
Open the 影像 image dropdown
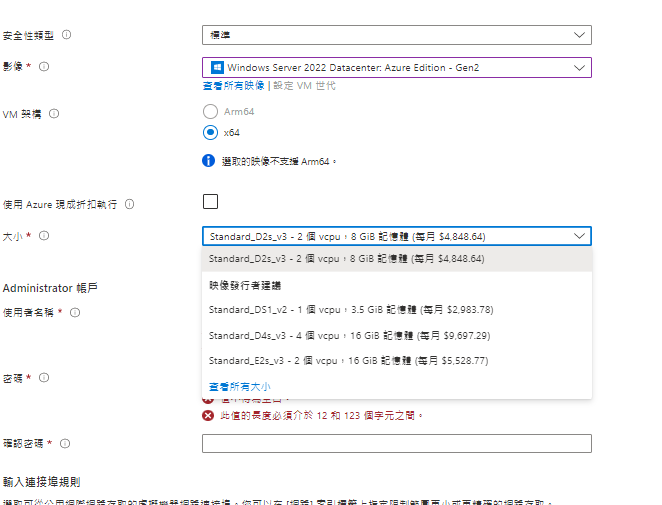(396, 68)
